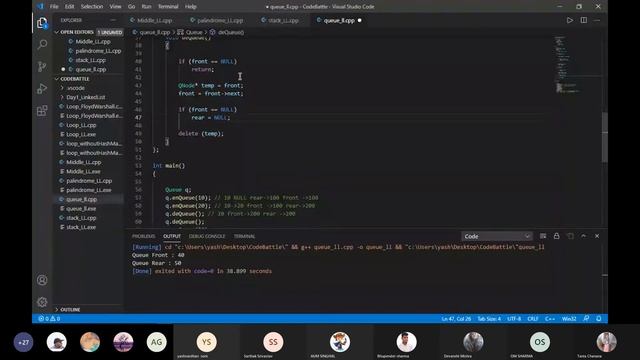Screen dimensions: 640x360
Task: Open Loop_LL.cpp in the file tree
Action: (81, 125)
